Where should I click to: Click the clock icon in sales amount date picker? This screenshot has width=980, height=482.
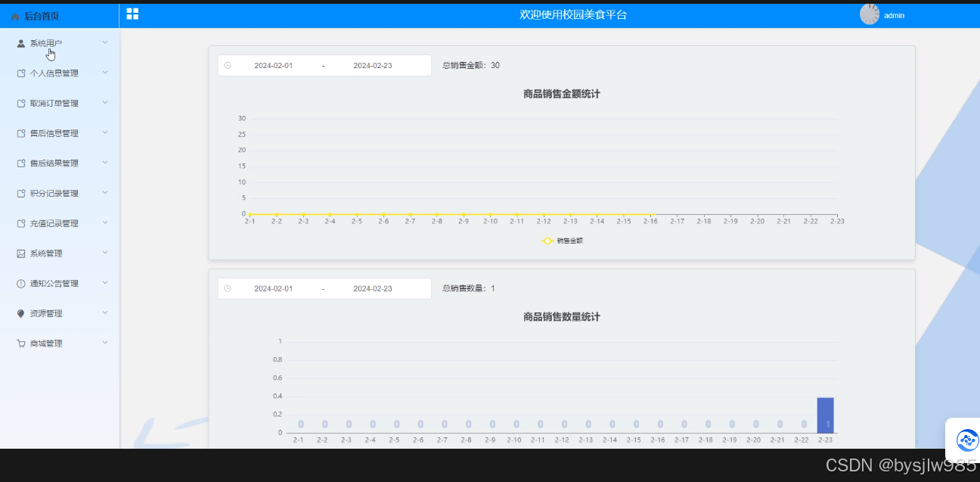coord(228,66)
